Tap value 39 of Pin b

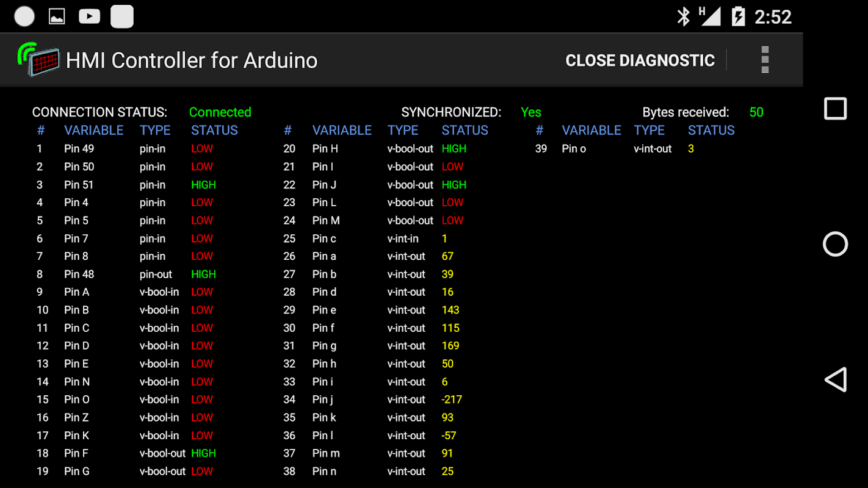coord(447,274)
